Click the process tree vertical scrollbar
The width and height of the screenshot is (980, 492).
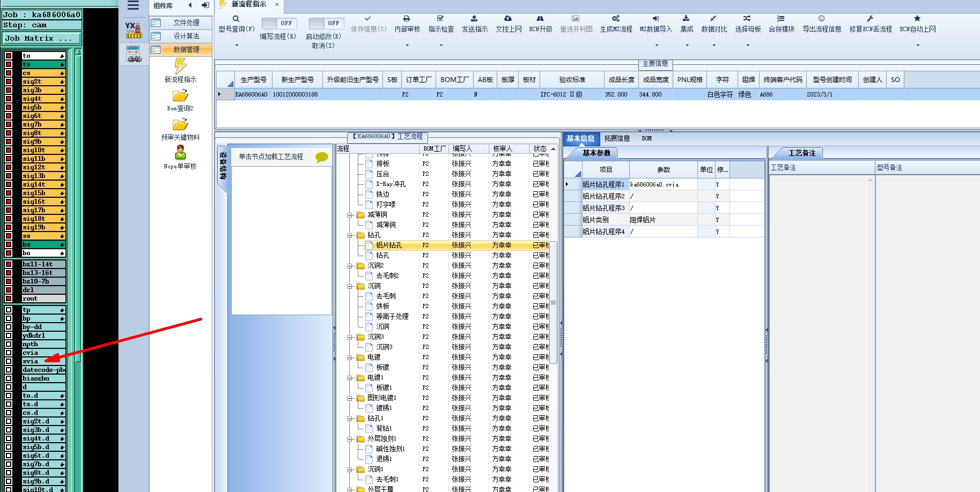pyautogui.click(x=553, y=303)
